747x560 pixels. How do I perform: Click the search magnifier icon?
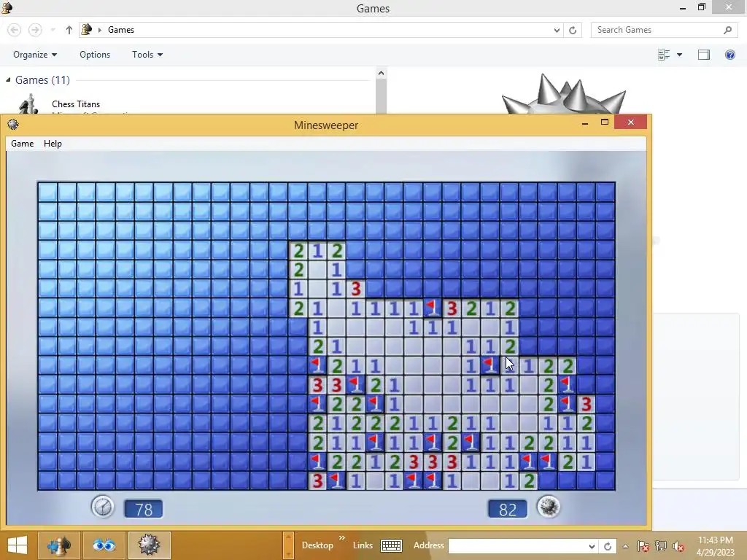727,30
